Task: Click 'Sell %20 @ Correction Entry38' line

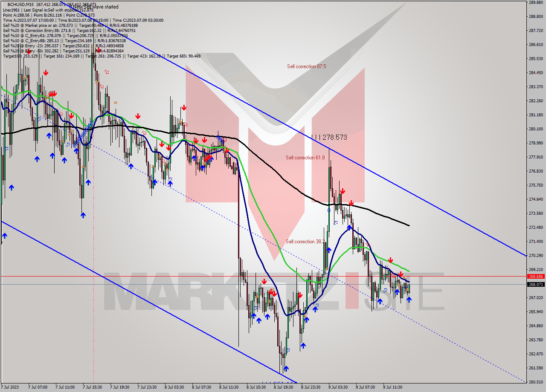Action: [x=70, y=30]
